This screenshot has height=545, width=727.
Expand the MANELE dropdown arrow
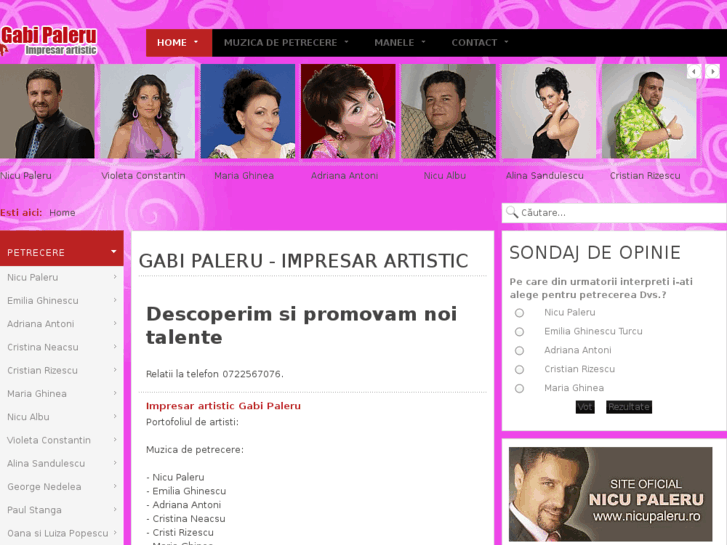click(x=423, y=42)
